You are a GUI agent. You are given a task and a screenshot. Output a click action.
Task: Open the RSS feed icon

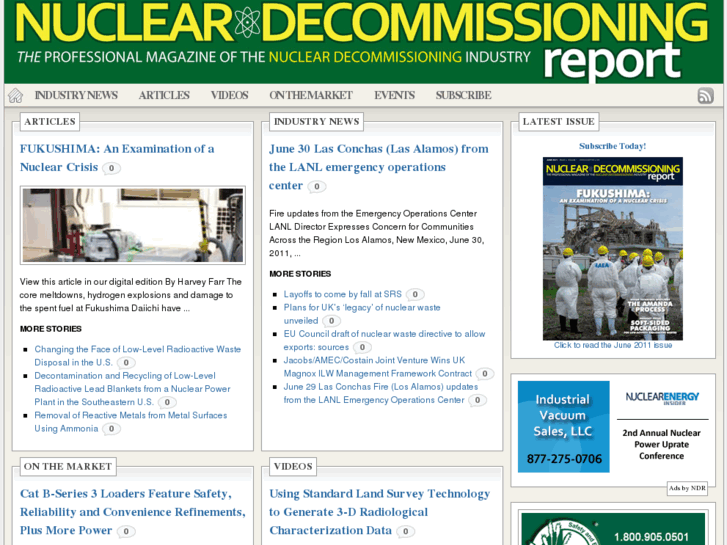(705, 96)
